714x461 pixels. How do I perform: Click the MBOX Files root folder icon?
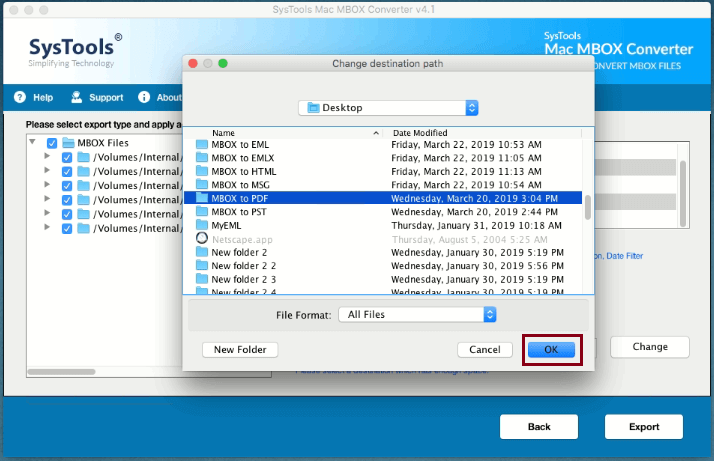click(x=68, y=143)
